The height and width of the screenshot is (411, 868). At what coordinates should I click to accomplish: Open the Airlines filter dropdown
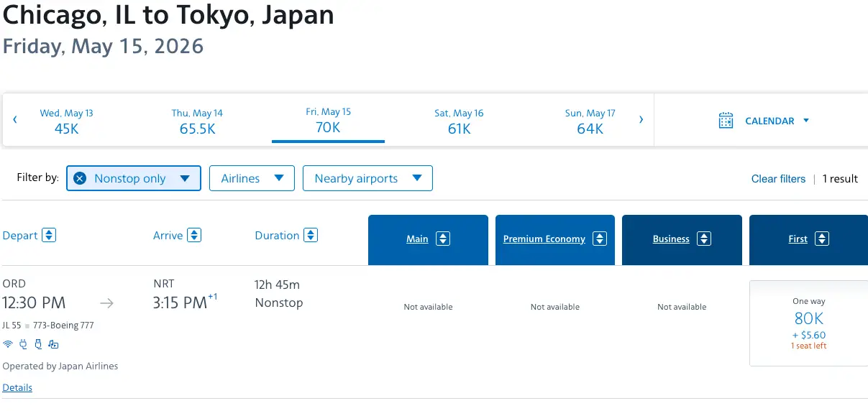[x=252, y=178]
